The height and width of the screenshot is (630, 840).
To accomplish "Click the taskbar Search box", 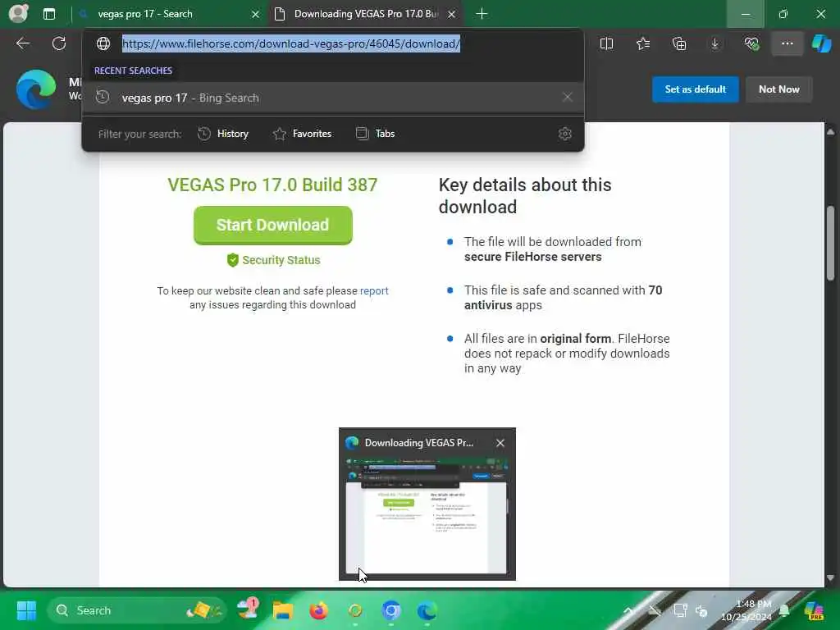I will click(x=137, y=610).
